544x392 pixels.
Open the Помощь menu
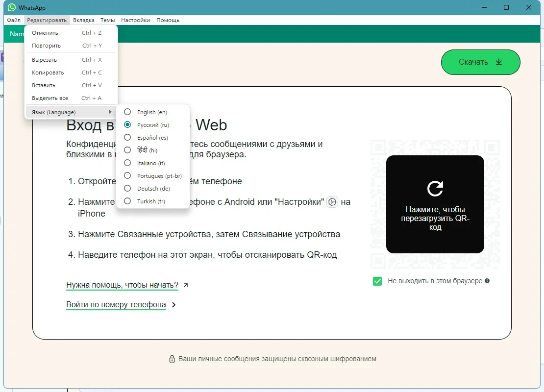click(x=168, y=20)
